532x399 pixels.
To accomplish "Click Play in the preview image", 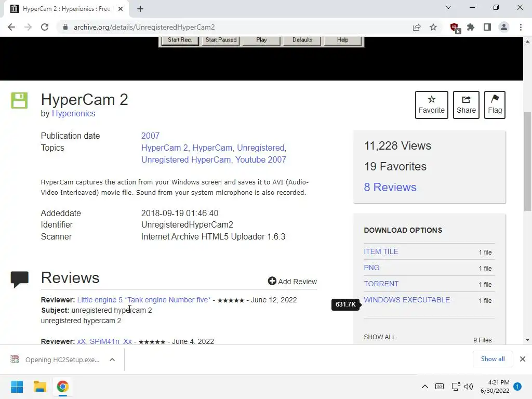I will 261,40.
